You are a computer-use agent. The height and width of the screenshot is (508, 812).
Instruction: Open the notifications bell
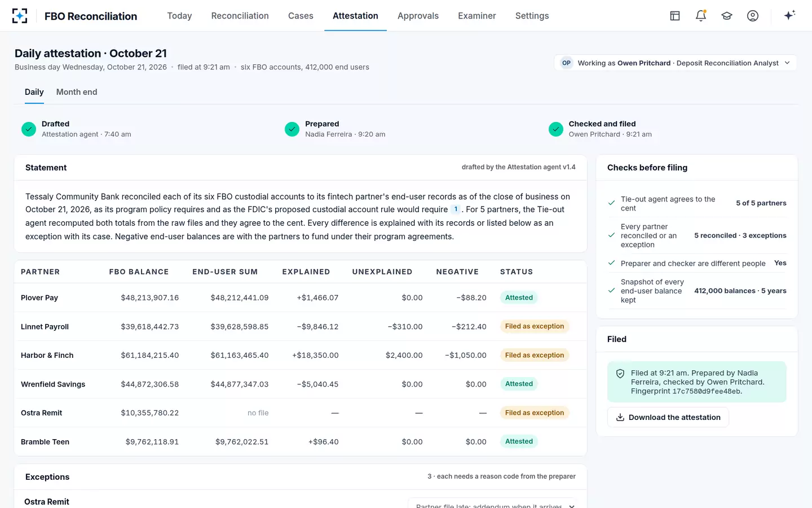[x=701, y=16]
